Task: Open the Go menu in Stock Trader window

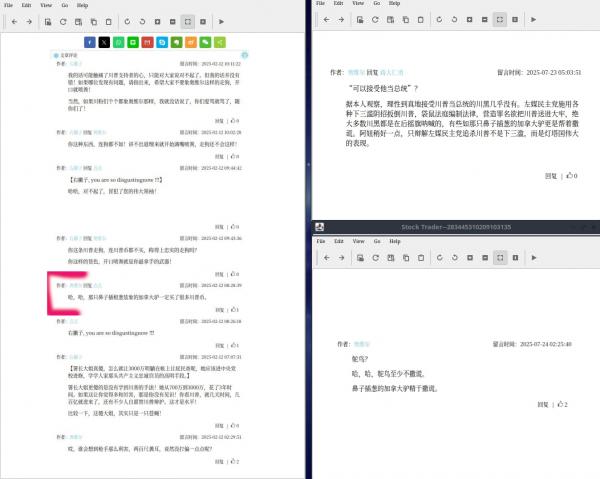Action: 378,241
